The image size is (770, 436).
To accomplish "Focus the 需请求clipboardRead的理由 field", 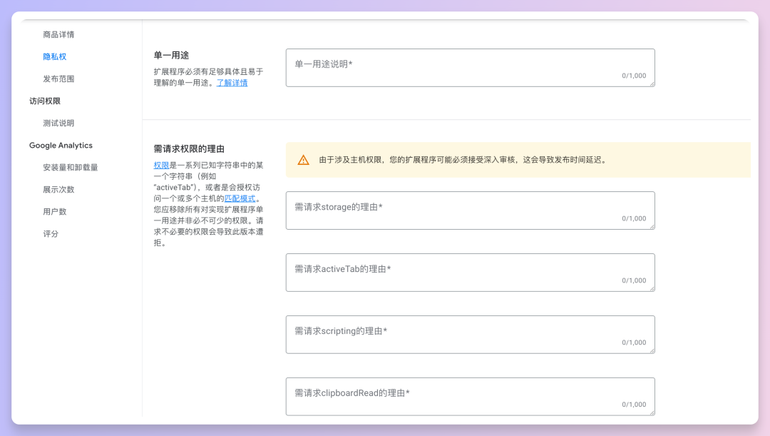I will click(x=470, y=397).
